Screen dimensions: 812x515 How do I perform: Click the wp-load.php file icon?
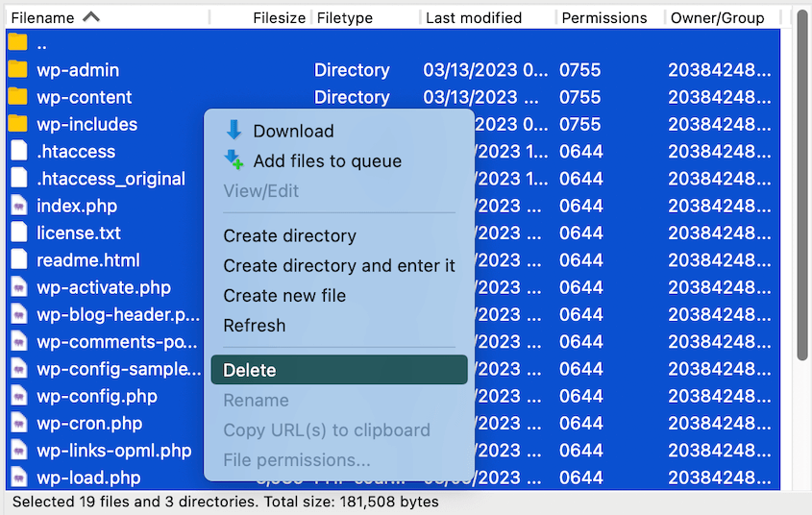tap(19, 478)
